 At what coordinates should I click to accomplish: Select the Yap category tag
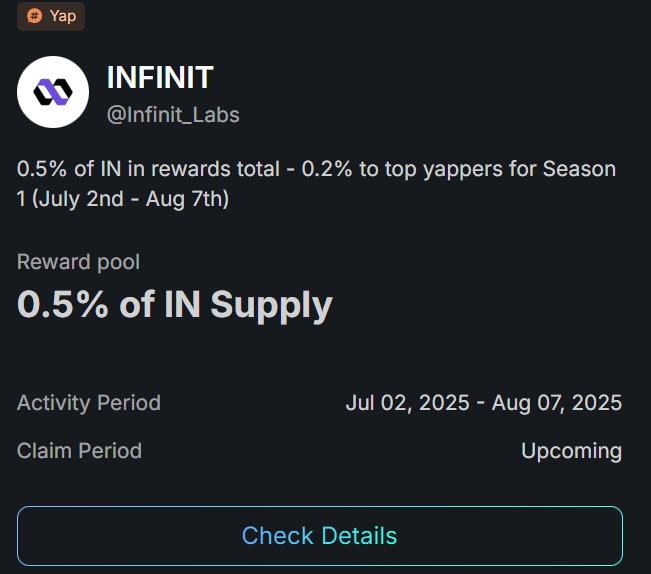coord(51,16)
